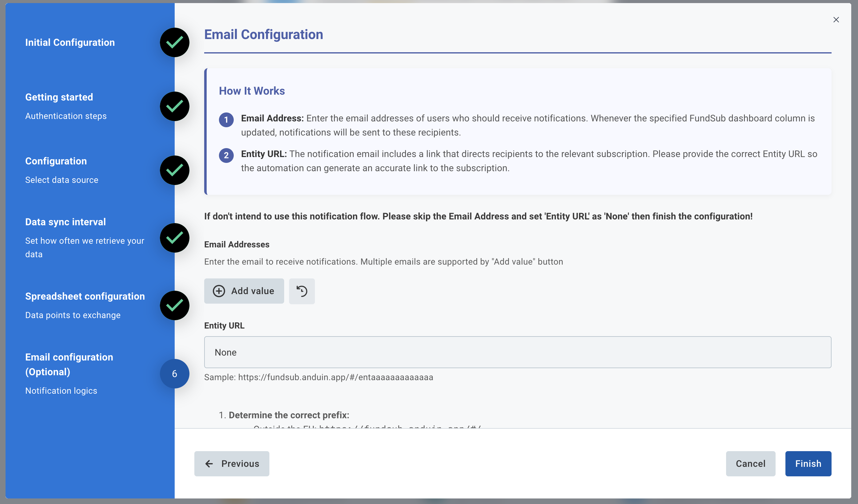This screenshot has height=504, width=858.
Task: Select the Configuration step label
Action: tap(56, 161)
